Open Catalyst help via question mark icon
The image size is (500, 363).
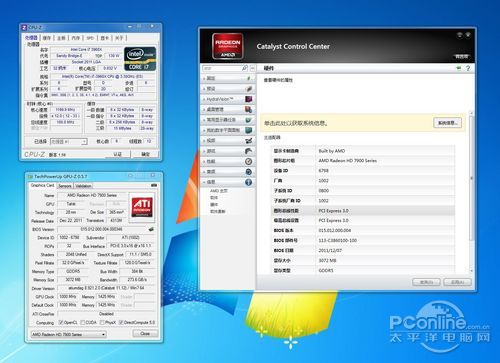pyautogui.click(x=468, y=68)
